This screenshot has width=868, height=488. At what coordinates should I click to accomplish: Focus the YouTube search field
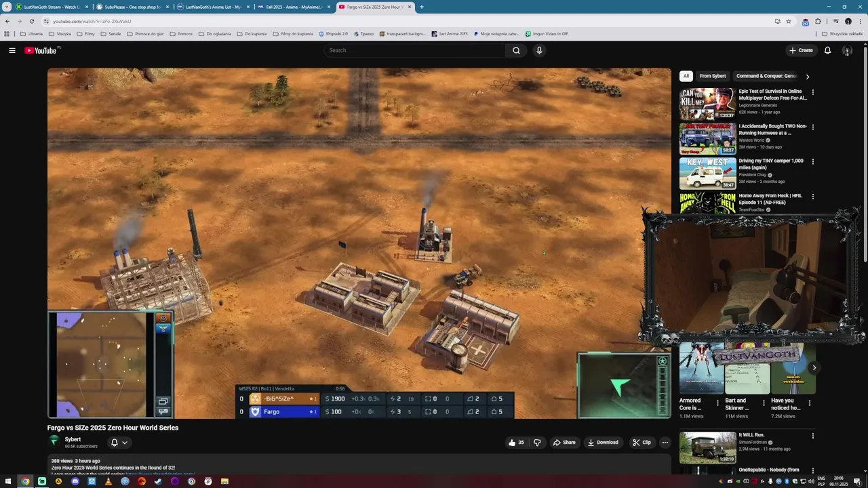pyautogui.click(x=415, y=50)
